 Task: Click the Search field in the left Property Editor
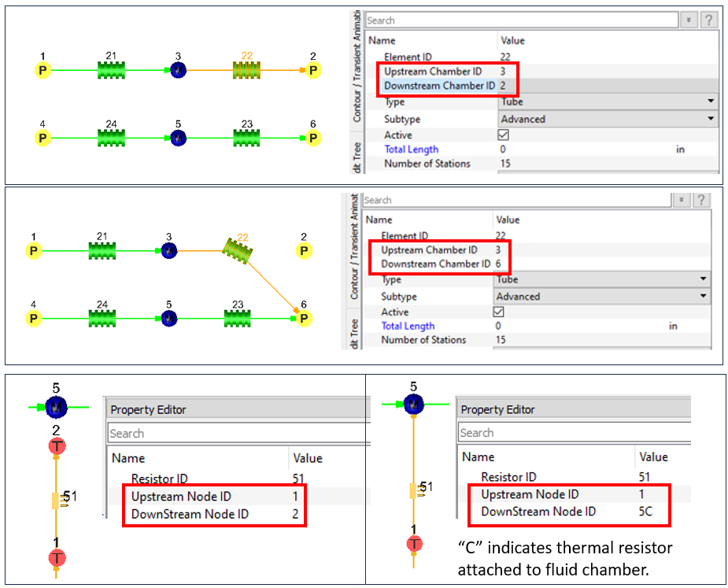click(236, 433)
